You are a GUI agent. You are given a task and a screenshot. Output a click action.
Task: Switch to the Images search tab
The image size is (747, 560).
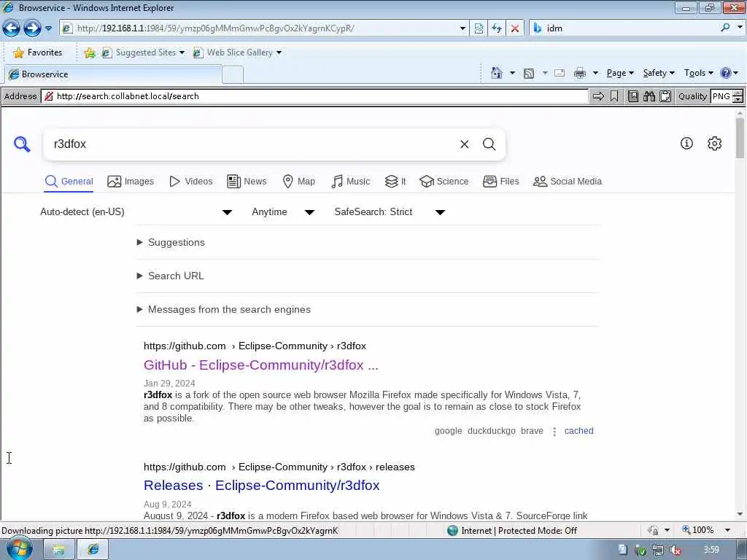[131, 182]
